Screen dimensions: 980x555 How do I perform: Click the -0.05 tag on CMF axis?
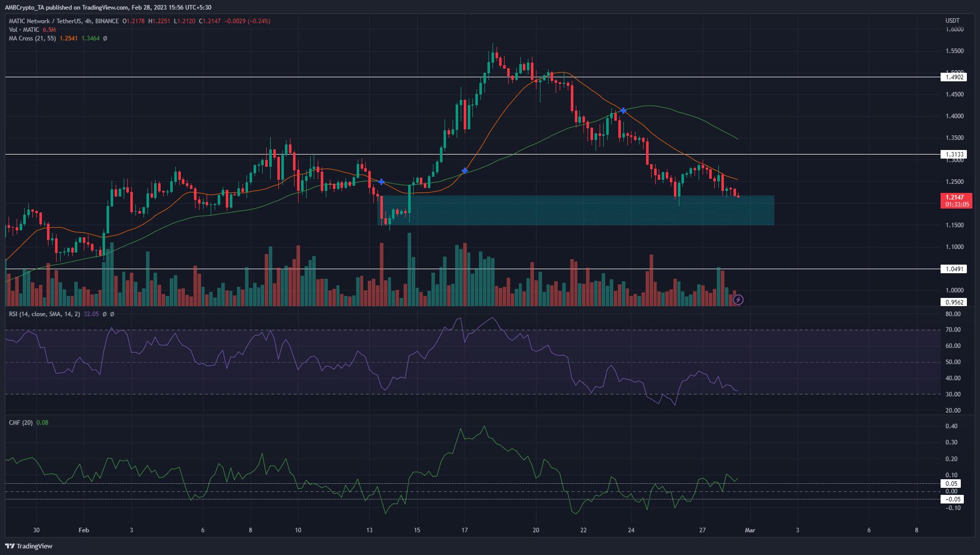click(952, 499)
